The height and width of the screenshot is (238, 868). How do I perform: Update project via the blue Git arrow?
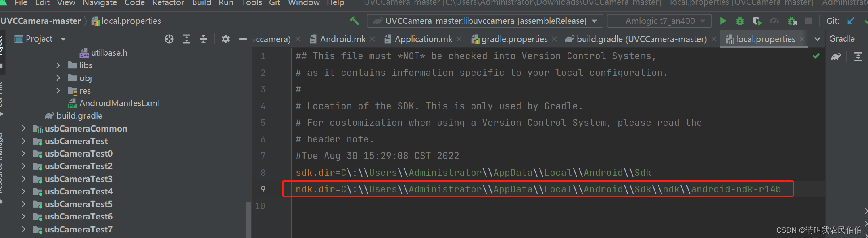click(851, 21)
